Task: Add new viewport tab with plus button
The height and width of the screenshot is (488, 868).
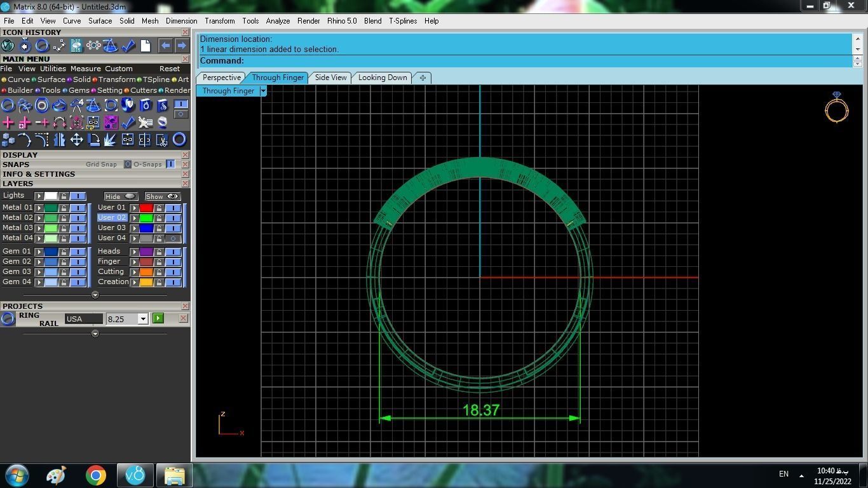Action: (x=423, y=78)
